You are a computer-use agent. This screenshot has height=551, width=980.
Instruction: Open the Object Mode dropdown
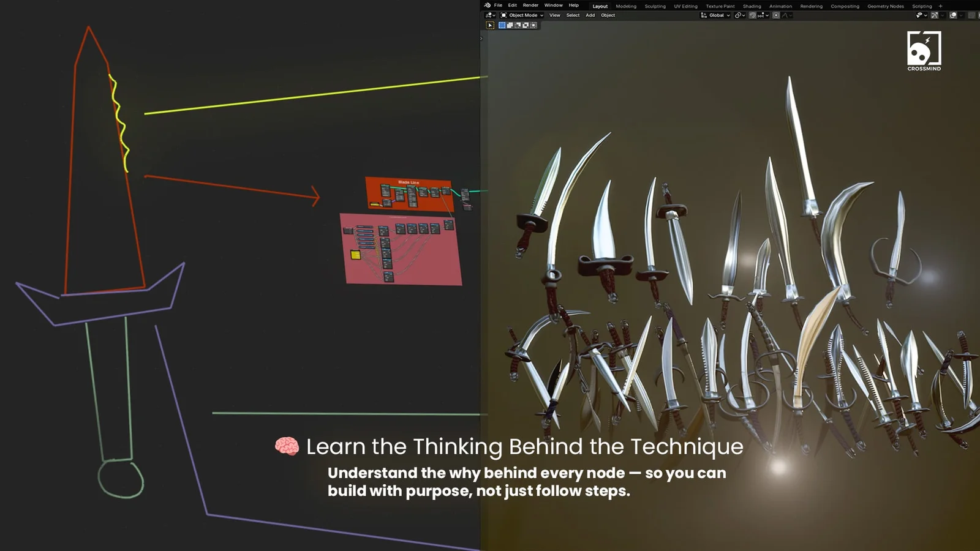(524, 15)
